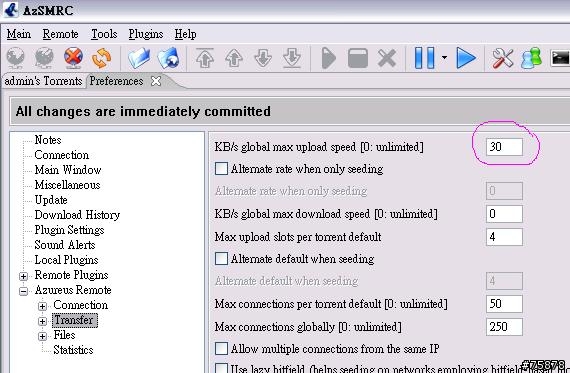Click global max upload speed field

[x=504, y=147]
